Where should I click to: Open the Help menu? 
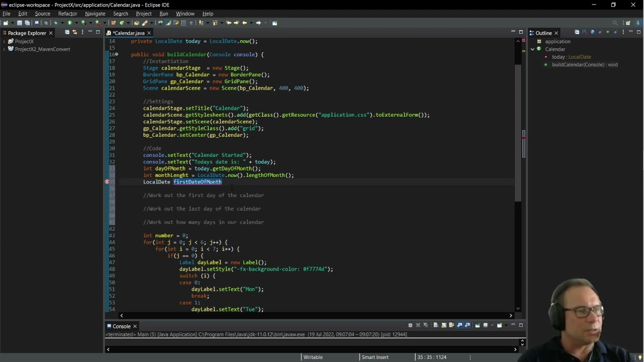click(x=208, y=14)
